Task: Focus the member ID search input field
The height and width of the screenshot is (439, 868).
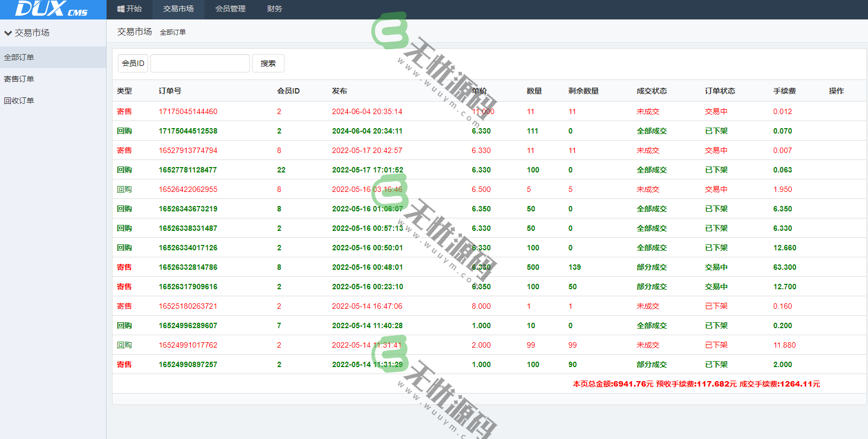Action: [200, 63]
